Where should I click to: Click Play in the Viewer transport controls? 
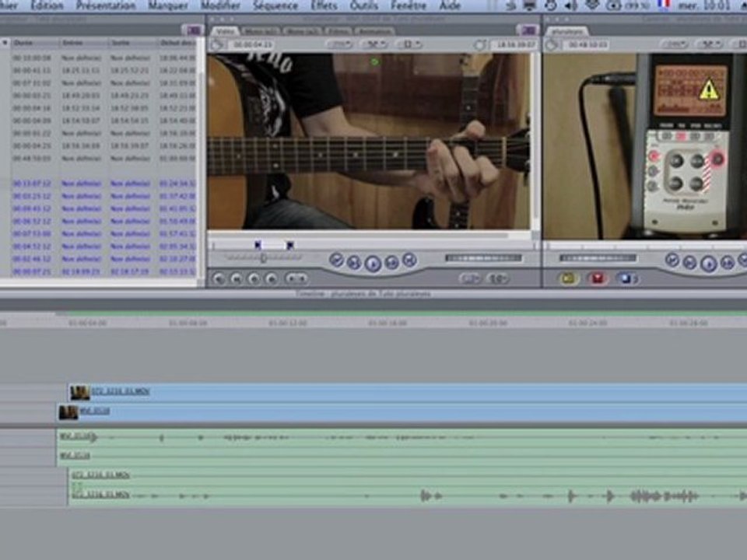point(373,263)
